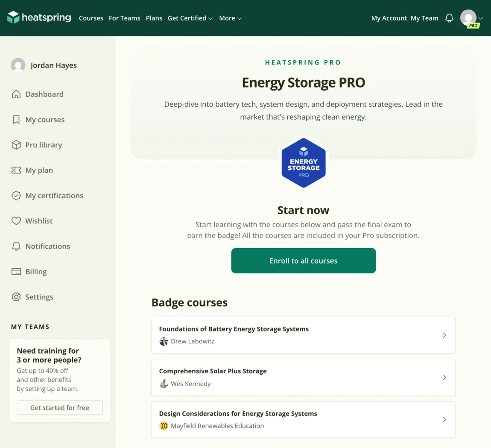Click the Enroll to all courses button

point(304,261)
